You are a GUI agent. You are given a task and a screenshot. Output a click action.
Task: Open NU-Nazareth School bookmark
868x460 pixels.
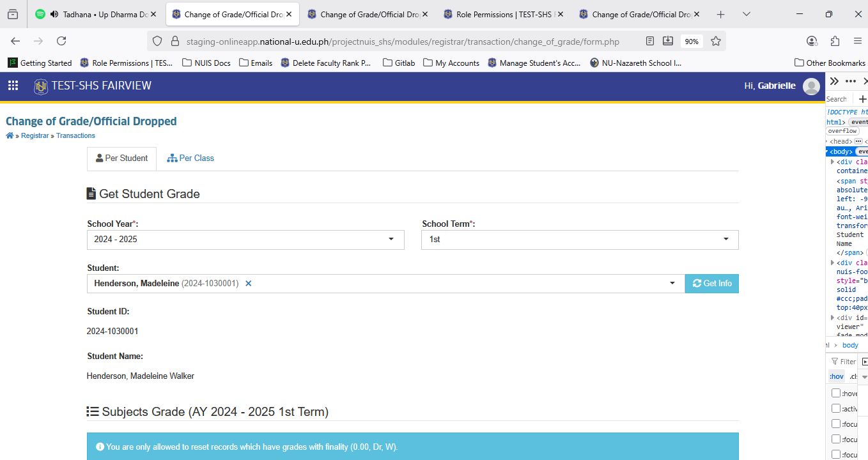pyautogui.click(x=635, y=63)
